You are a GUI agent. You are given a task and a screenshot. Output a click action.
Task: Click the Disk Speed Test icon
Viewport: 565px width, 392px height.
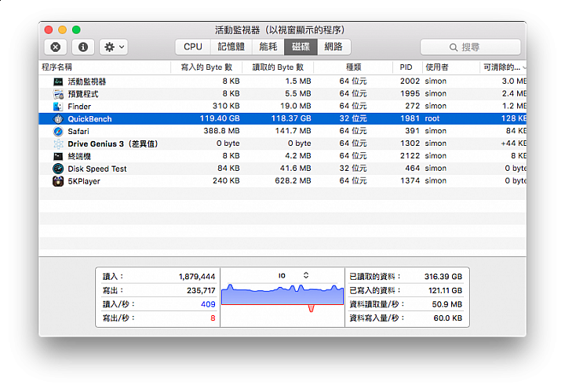tap(58, 169)
